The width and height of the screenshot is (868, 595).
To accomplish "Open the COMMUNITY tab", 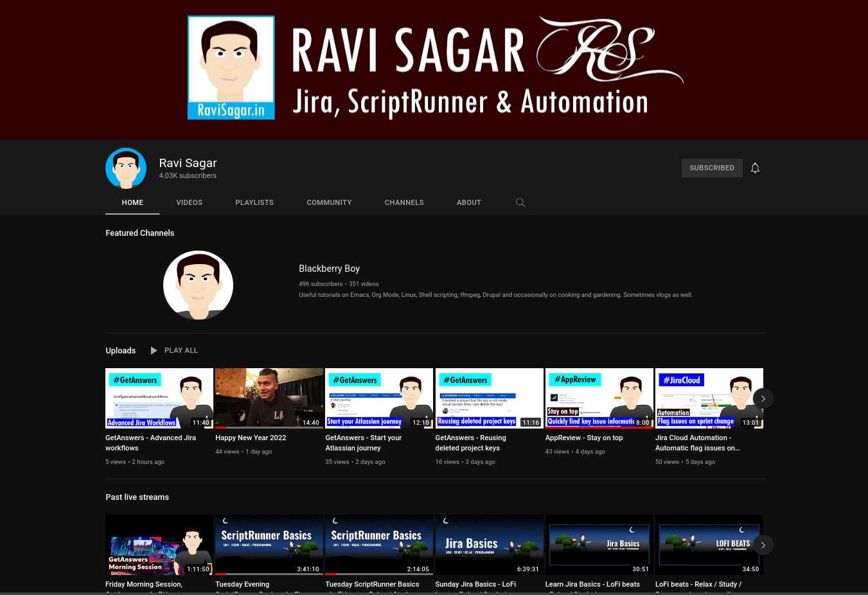I will click(x=329, y=202).
